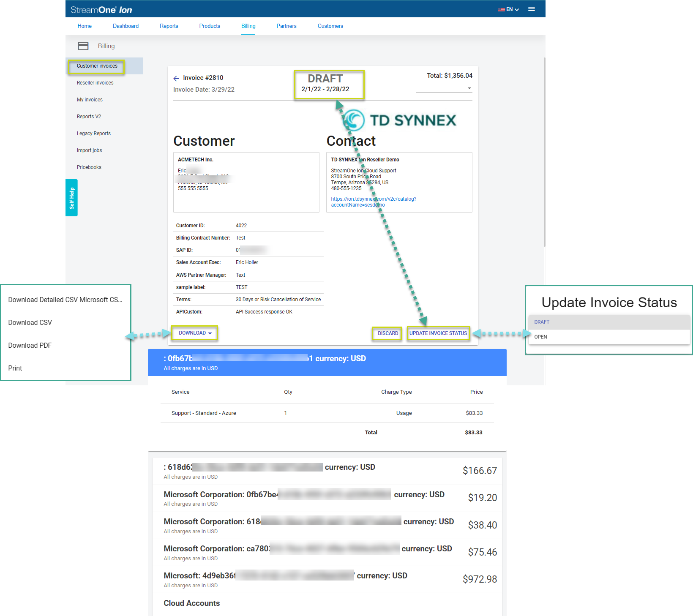693x616 pixels.
Task: Open the hamburger menu icon
Action: (532, 9)
